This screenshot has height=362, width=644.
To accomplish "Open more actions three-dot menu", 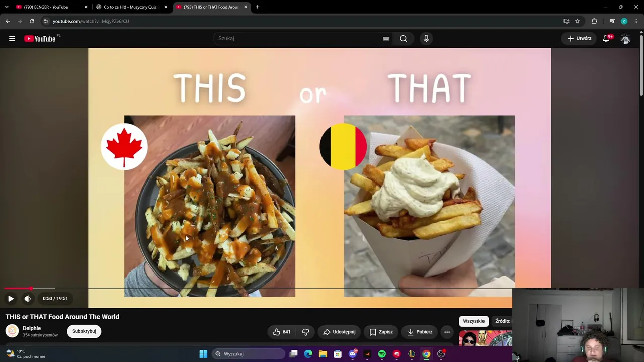I will pyautogui.click(x=447, y=332).
